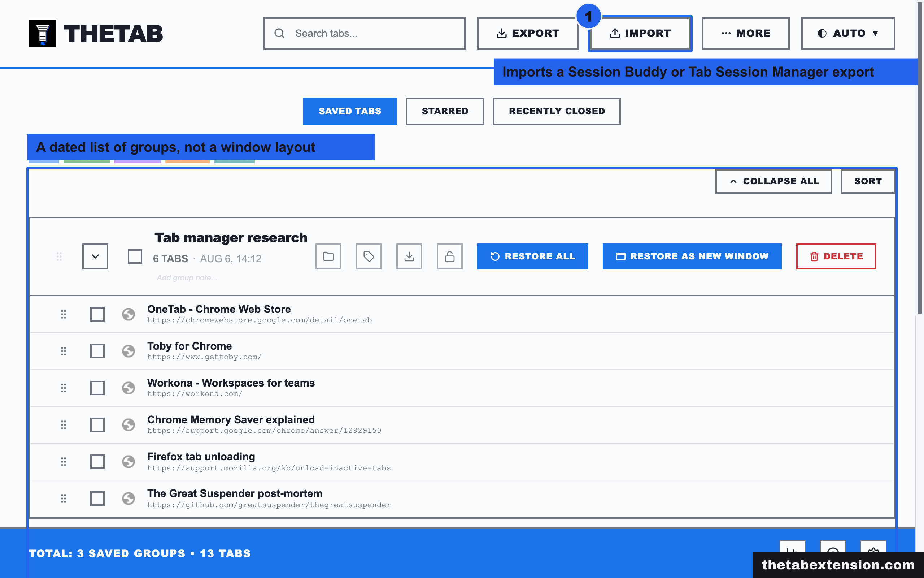The height and width of the screenshot is (578, 924).
Task: Switch to the Starred tab
Action: [445, 111]
